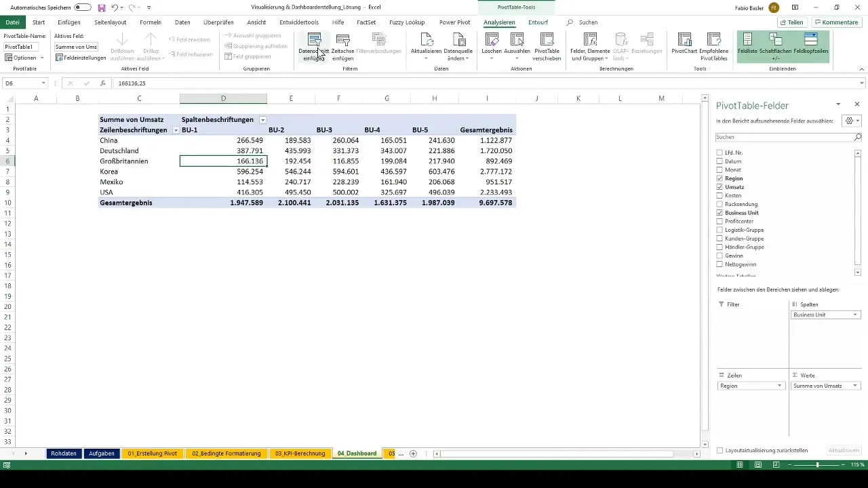Open Zeilenbeschriftungen filter dropdown

176,129
